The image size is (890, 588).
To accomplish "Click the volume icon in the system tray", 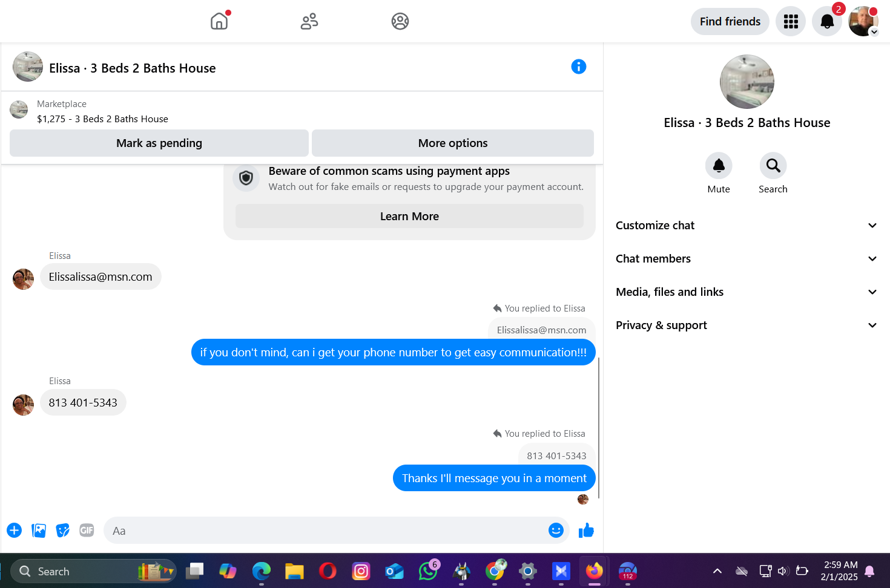I will pos(783,571).
